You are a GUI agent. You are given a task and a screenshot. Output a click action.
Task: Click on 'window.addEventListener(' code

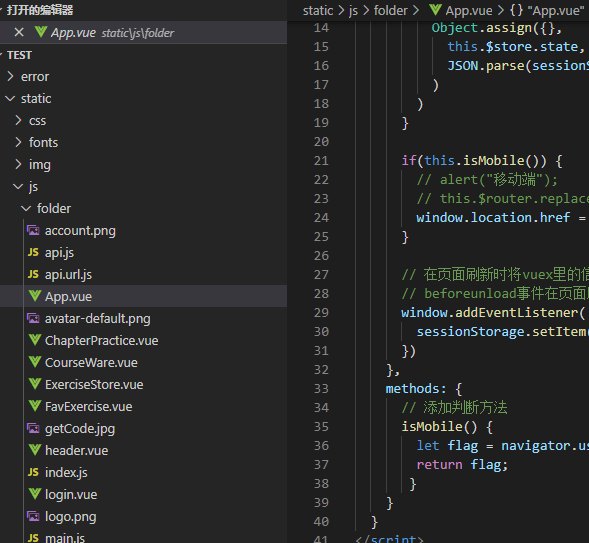[x=493, y=313]
